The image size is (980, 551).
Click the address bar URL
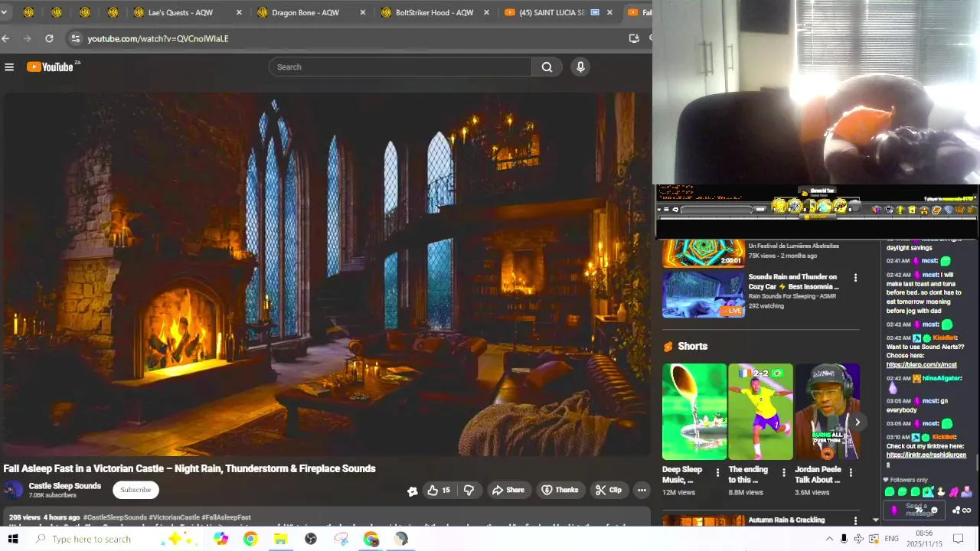158,38
